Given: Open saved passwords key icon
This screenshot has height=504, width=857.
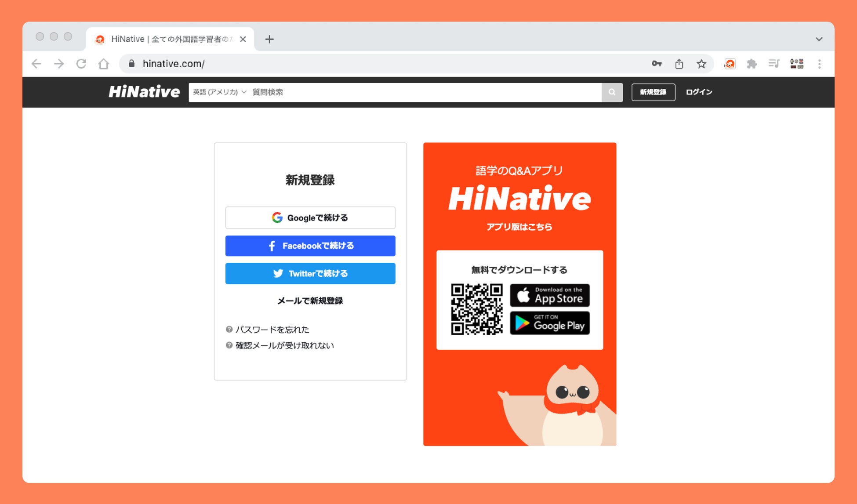Looking at the screenshot, I should (x=657, y=64).
